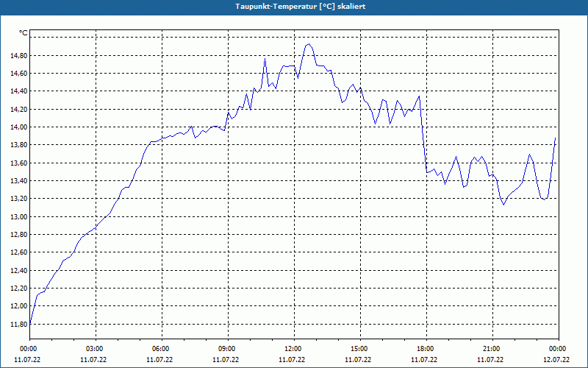The width and height of the screenshot is (588, 368).
Task: Click the 14,20 y-axis value
Action: [18, 109]
